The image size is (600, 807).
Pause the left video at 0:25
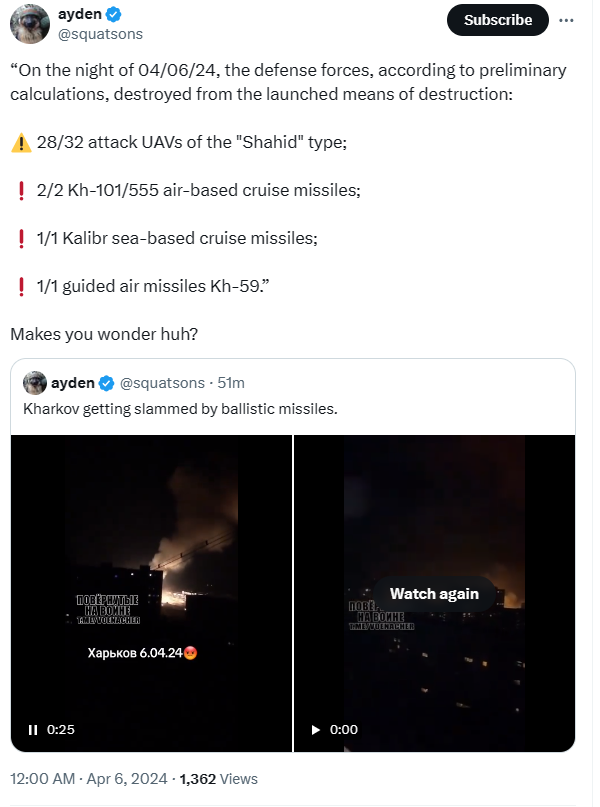(x=33, y=729)
